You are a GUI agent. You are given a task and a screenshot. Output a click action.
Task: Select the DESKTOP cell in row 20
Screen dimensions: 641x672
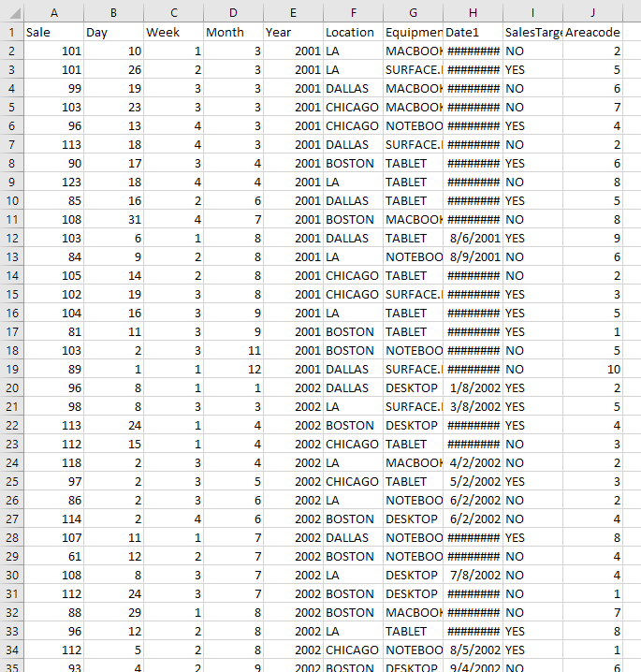click(413, 387)
